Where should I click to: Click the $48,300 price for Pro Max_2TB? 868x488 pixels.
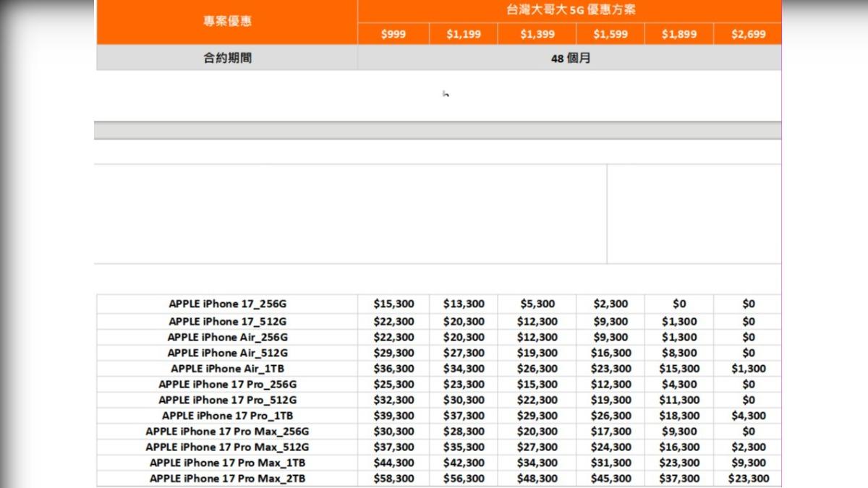pos(537,479)
